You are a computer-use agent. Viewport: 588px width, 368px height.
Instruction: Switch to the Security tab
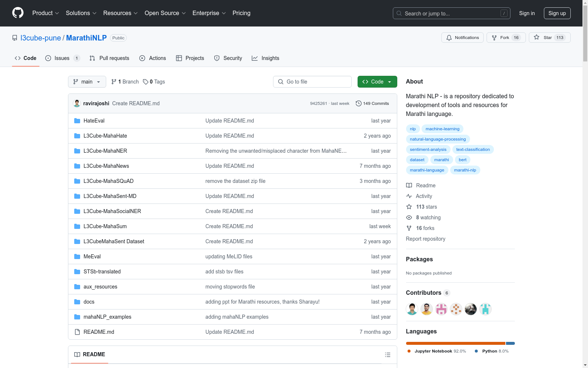(228, 58)
